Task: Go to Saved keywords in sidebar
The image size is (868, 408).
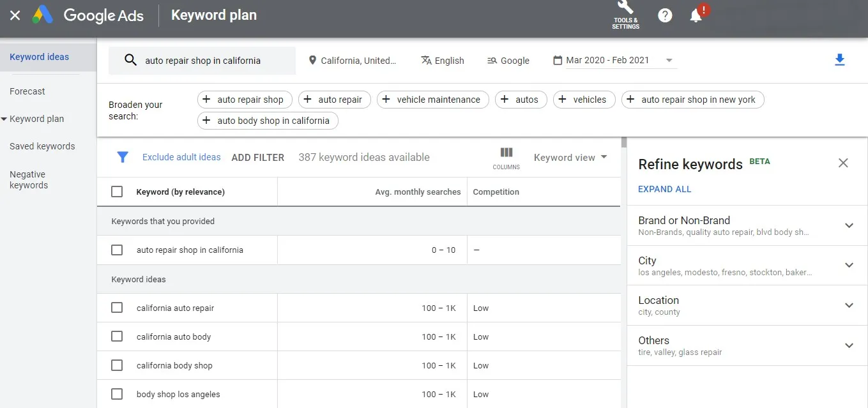Action: 42,146
